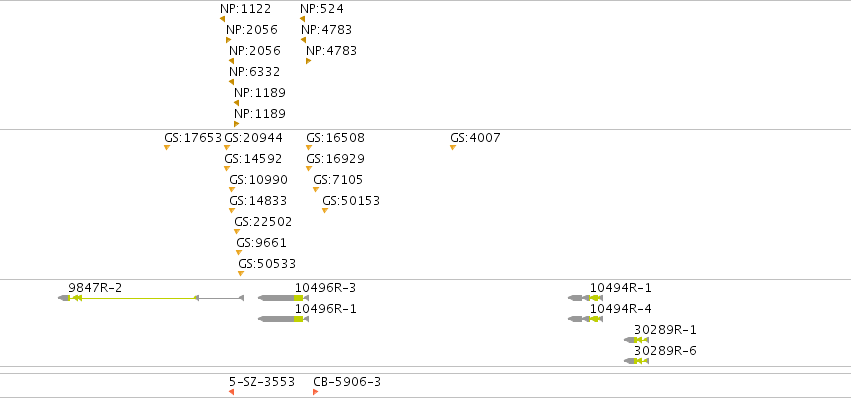The height and width of the screenshot is (398, 851).
Task: Select the NP:524 insertion marker
Action: click(x=302, y=19)
